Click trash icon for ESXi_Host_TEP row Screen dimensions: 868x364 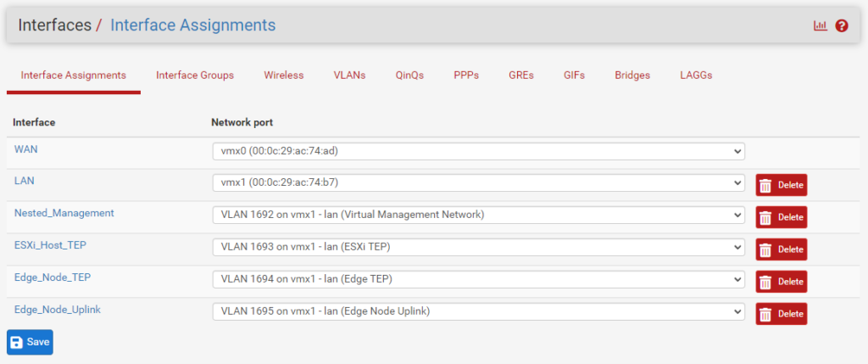765,249
